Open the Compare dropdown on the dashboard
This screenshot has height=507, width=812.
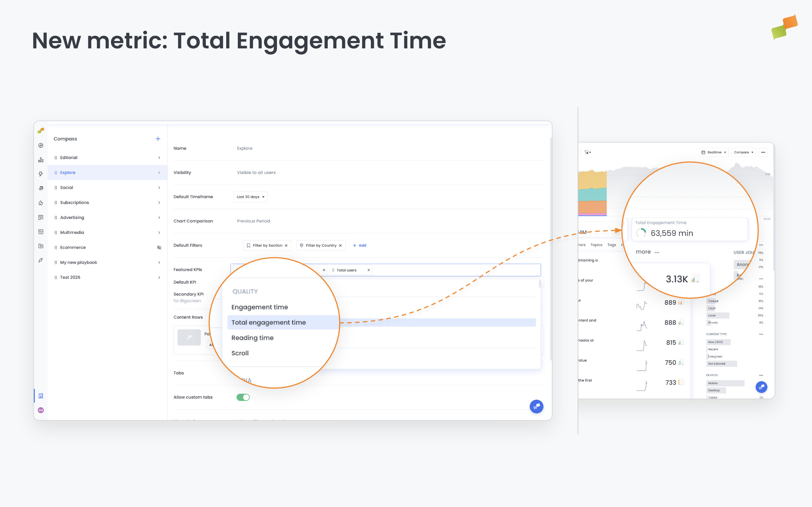[743, 152]
